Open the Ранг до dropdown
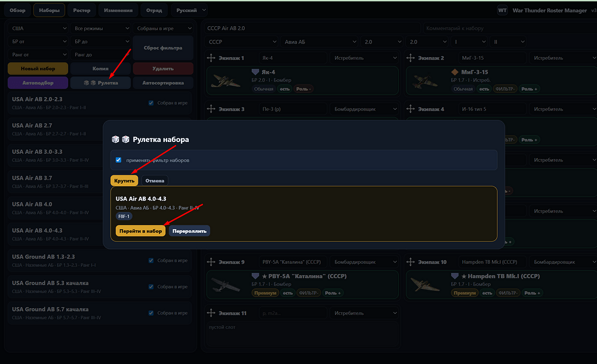Viewport: 597px width, 364px height. point(100,54)
